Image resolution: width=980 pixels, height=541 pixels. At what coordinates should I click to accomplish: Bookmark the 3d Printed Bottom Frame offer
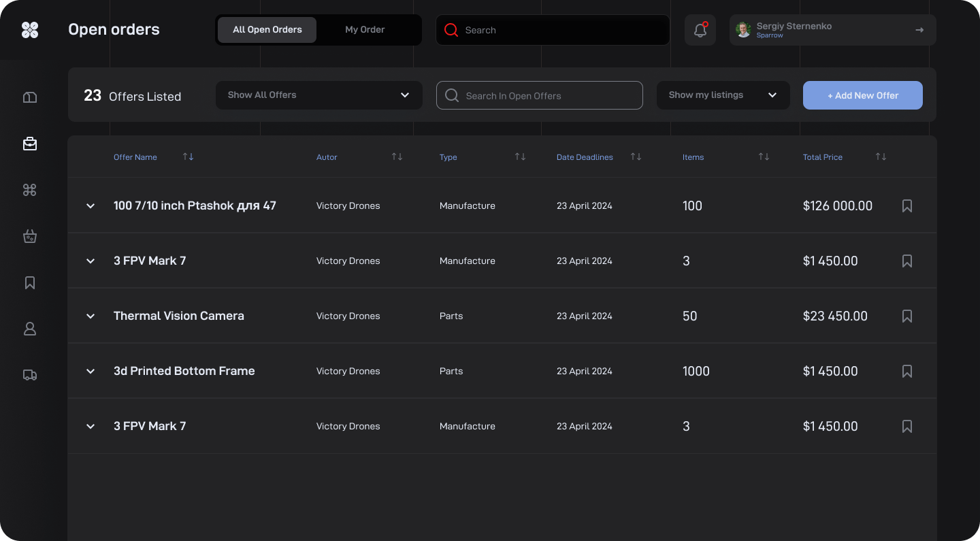point(906,371)
